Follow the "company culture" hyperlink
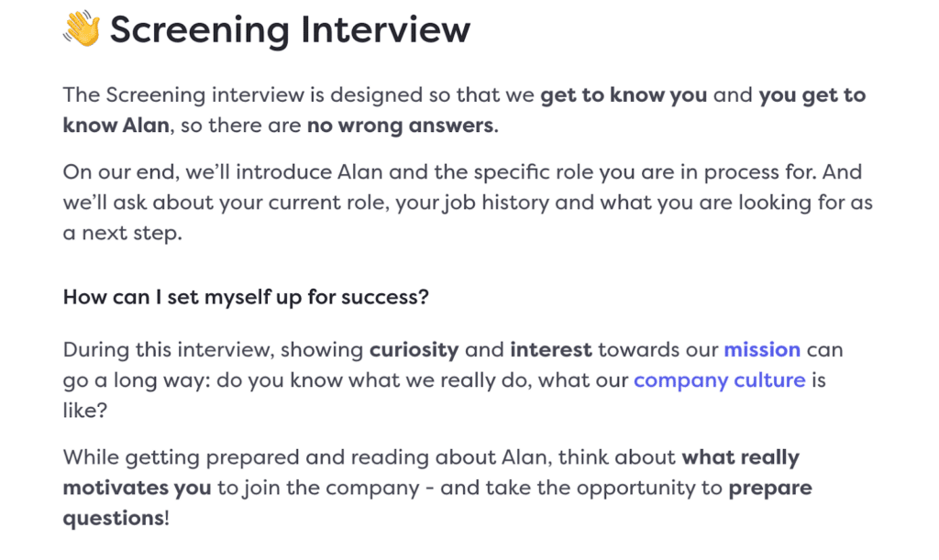 click(719, 380)
